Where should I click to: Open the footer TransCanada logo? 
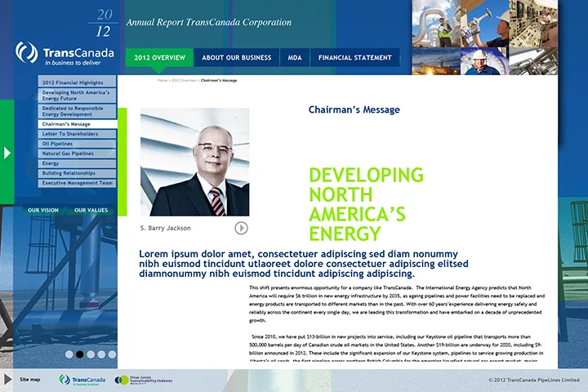coord(82,380)
